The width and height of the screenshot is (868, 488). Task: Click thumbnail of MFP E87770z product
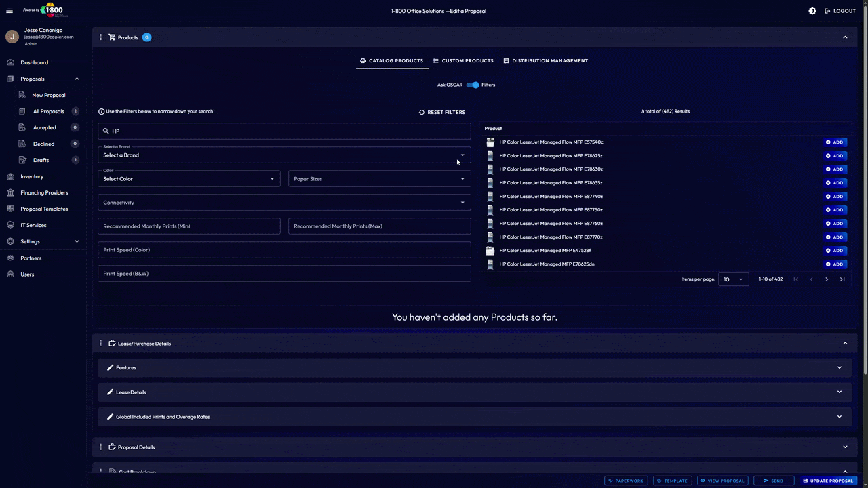pos(490,237)
